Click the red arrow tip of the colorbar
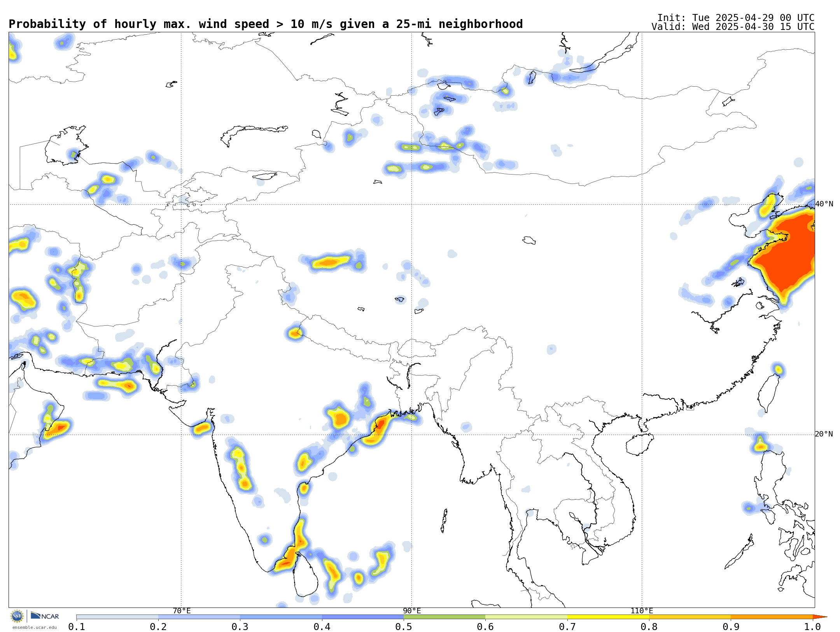This screenshot has height=632, width=840. tap(820, 617)
